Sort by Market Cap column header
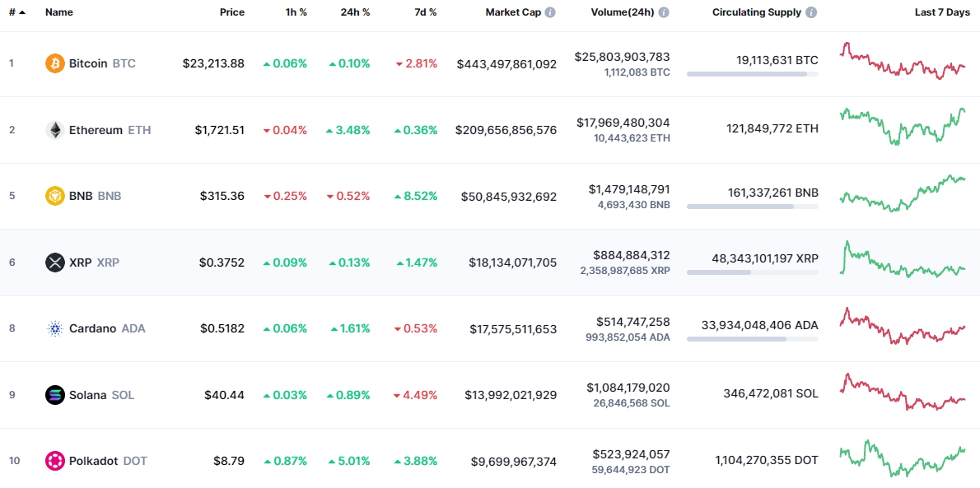980x488 pixels. coord(512,12)
